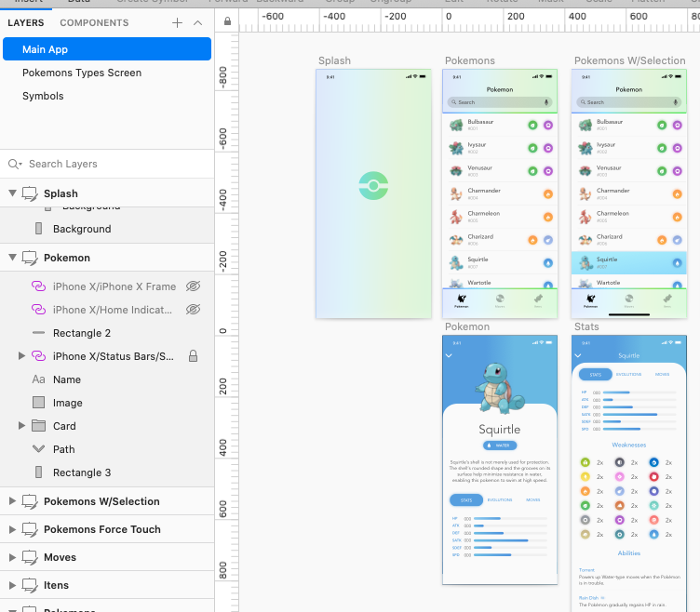Select Pokemons W/Selection artboard title on canvas
The height and width of the screenshot is (612, 700).
tap(629, 60)
